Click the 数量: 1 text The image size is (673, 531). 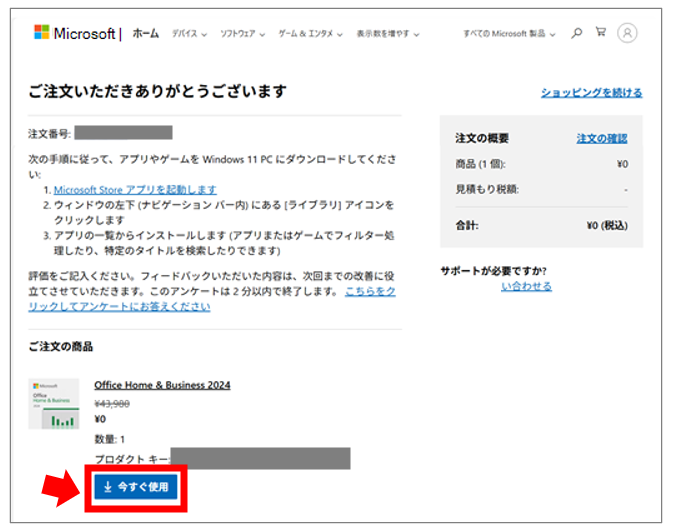pos(109,439)
